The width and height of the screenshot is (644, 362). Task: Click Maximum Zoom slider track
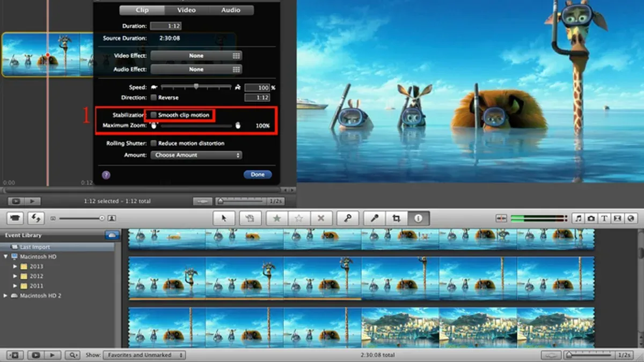196,126
